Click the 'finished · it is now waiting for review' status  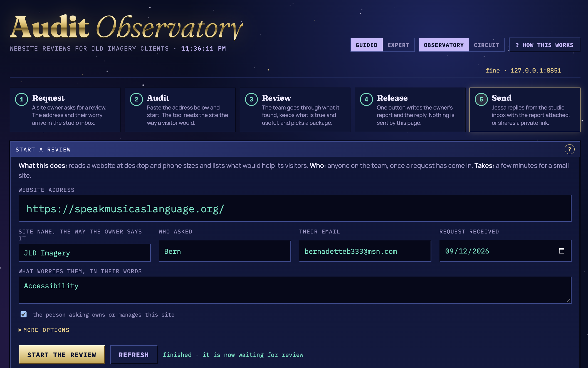[x=233, y=355]
